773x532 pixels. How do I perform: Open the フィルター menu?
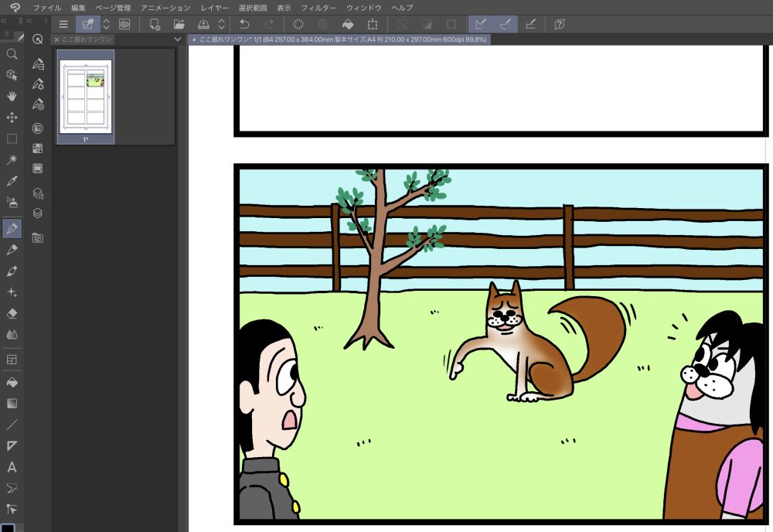318,7
